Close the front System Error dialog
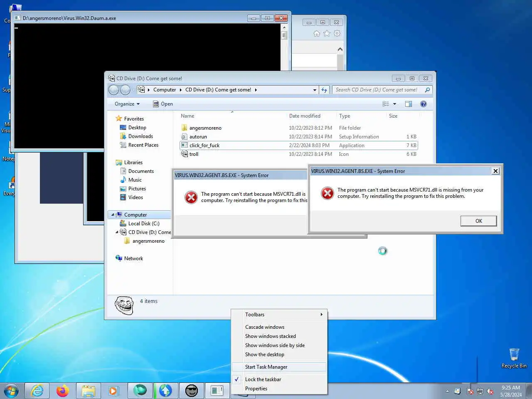This screenshot has height=399, width=532. click(x=495, y=171)
